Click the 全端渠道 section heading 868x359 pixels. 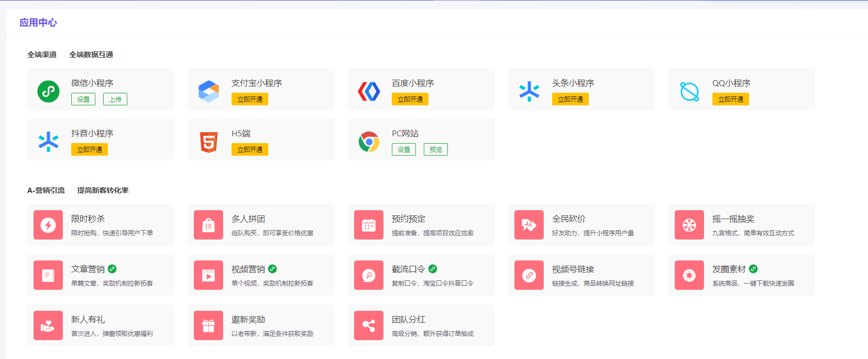click(42, 55)
